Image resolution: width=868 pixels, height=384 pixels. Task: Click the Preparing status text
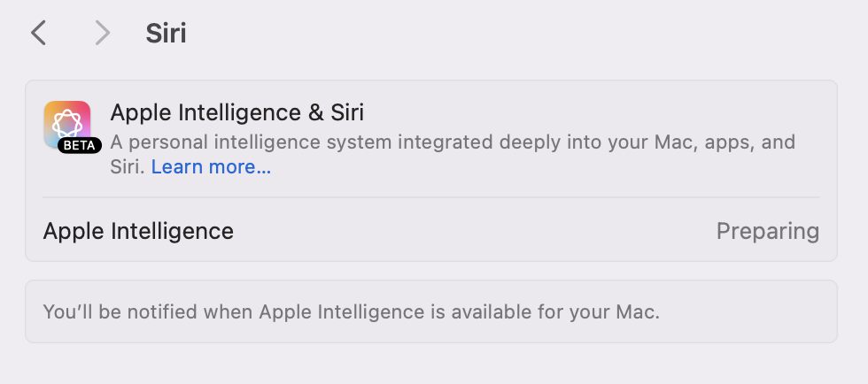click(767, 232)
